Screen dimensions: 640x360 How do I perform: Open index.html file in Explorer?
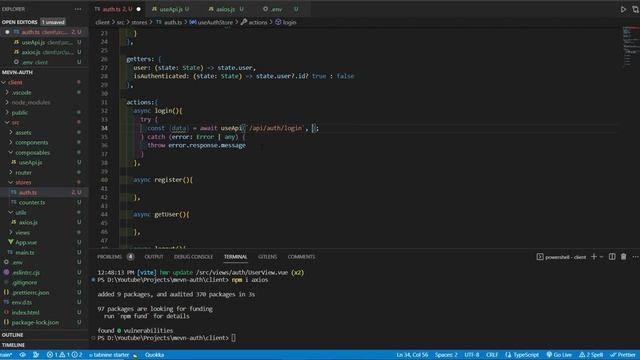click(25, 313)
